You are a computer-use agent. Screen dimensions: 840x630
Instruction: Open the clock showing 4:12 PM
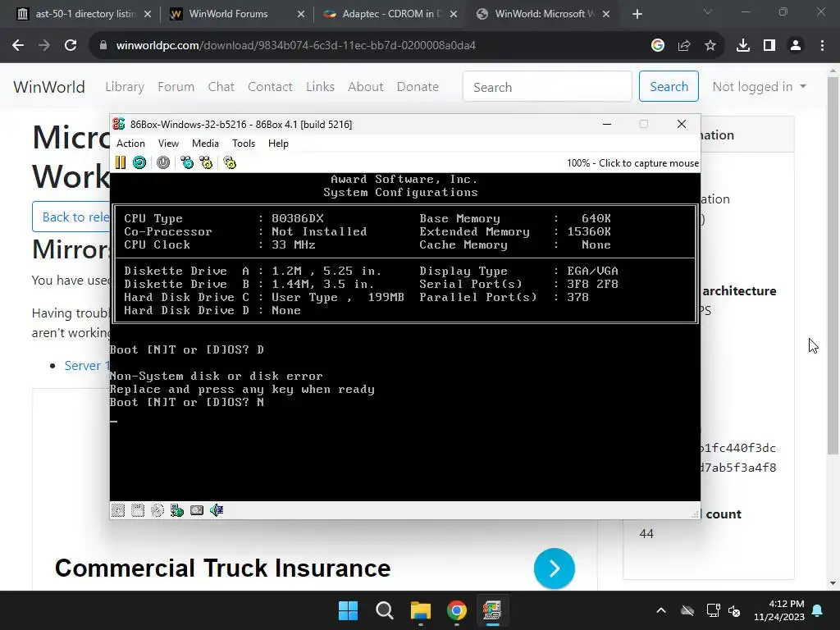779,610
